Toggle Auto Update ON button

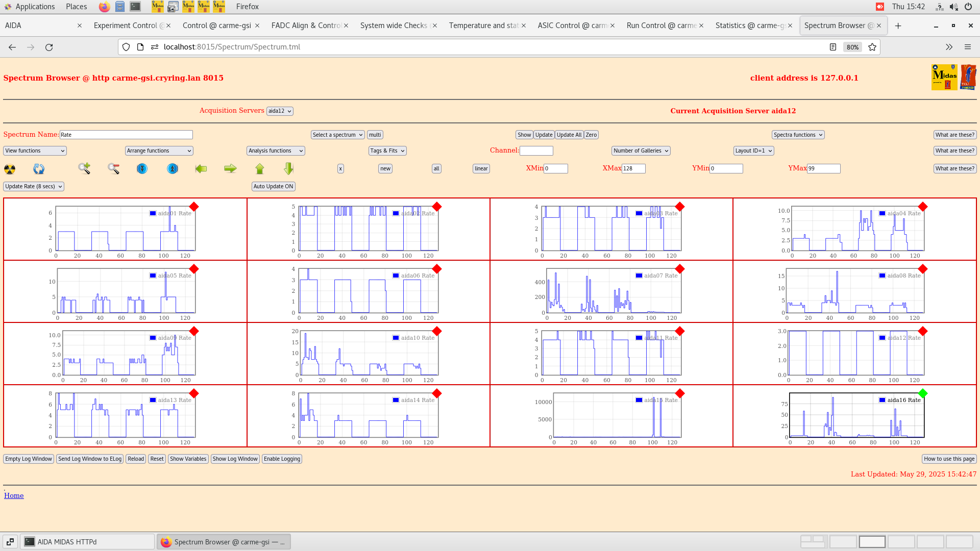(x=273, y=186)
